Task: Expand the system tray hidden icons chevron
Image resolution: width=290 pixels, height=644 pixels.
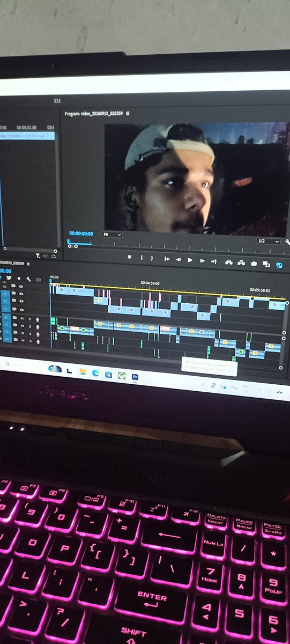Action: click(203, 384)
